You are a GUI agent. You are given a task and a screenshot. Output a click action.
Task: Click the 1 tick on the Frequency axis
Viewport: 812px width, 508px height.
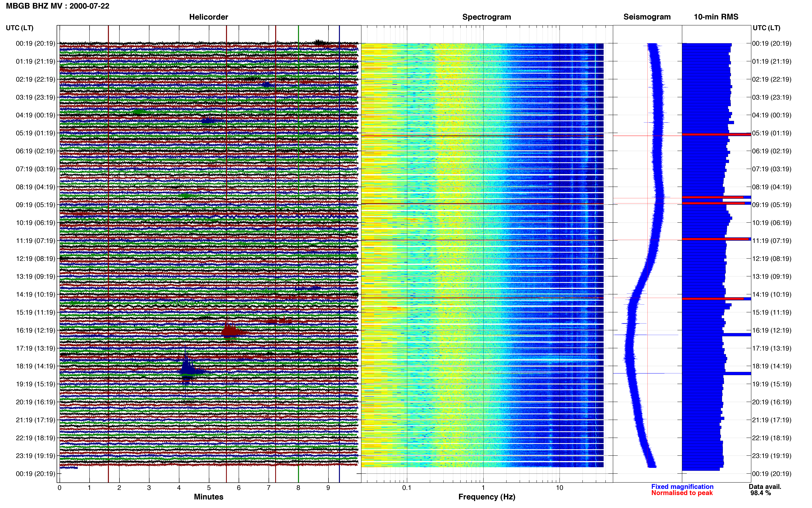coord(483,488)
